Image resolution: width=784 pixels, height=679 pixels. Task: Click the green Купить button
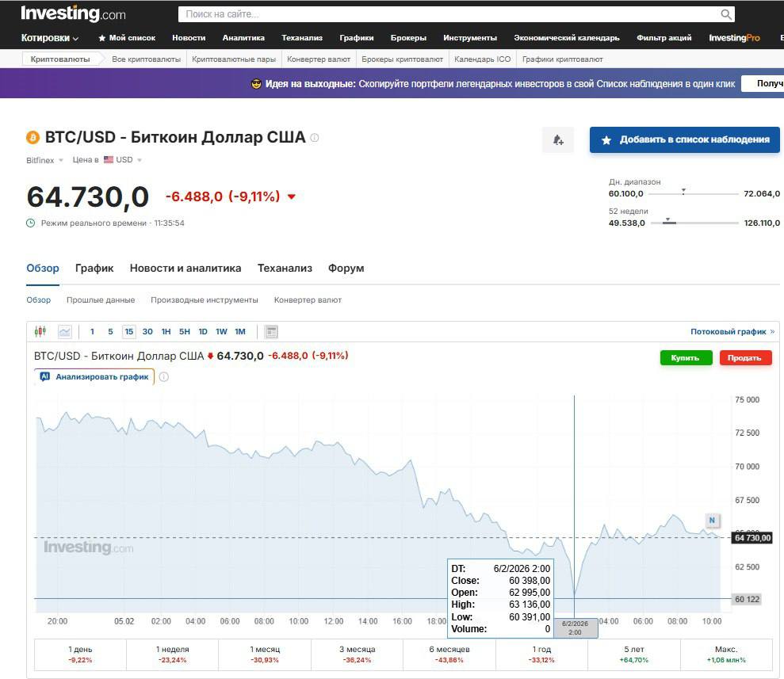point(685,358)
